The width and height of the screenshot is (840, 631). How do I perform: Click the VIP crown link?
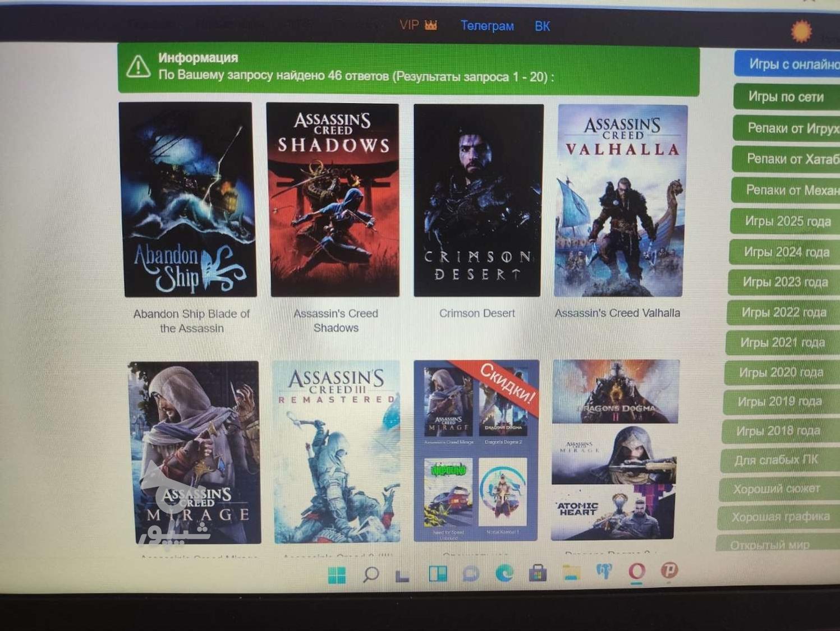(417, 25)
